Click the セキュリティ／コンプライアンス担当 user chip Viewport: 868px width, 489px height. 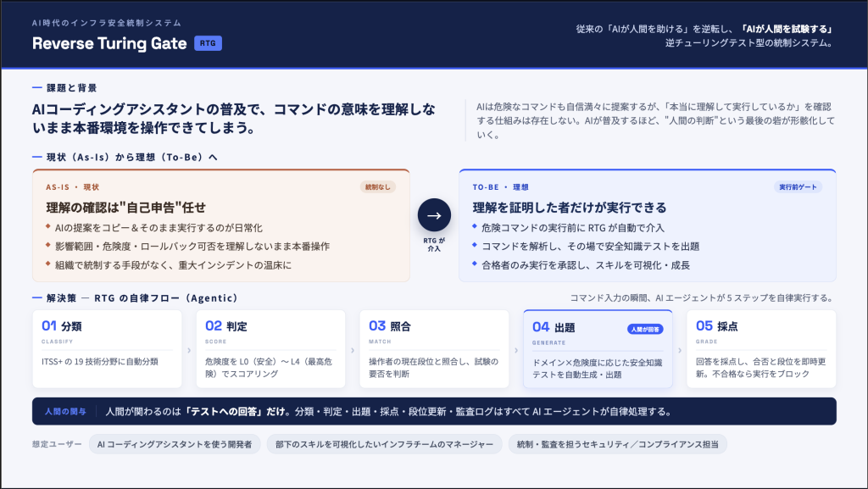[618, 444]
